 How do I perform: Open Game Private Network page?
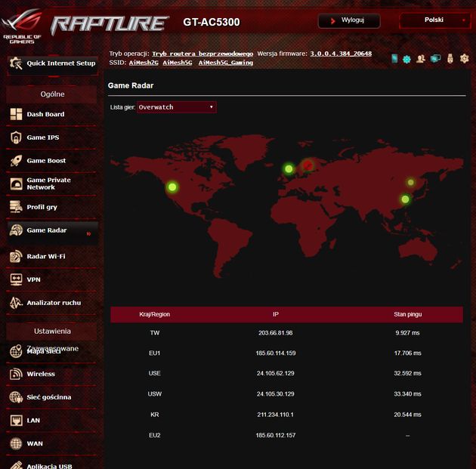coord(51,184)
